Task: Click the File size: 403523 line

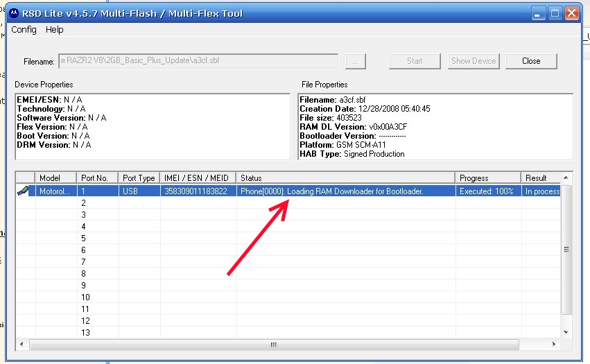Action: point(331,118)
